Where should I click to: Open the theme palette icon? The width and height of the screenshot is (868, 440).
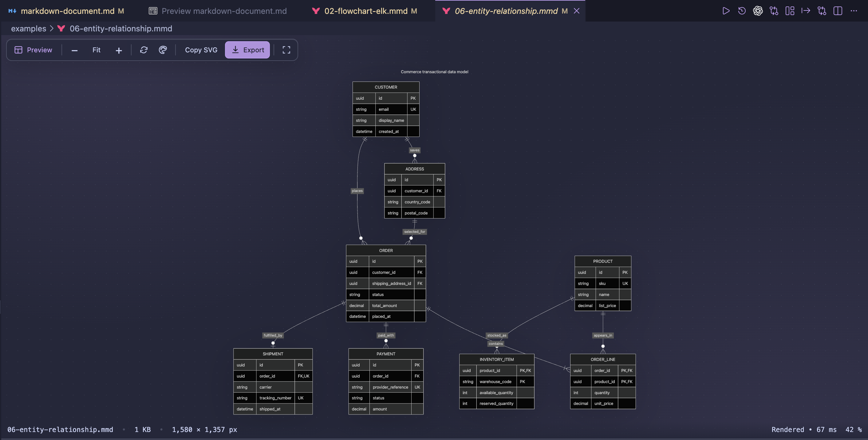163,50
